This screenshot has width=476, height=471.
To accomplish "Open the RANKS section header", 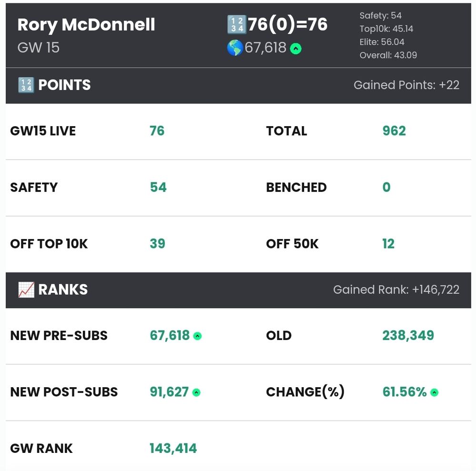I will pyautogui.click(x=238, y=290).
